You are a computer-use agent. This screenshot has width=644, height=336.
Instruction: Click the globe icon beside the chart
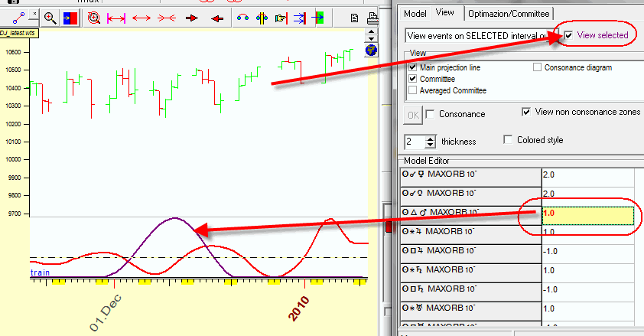pyautogui.click(x=371, y=51)
